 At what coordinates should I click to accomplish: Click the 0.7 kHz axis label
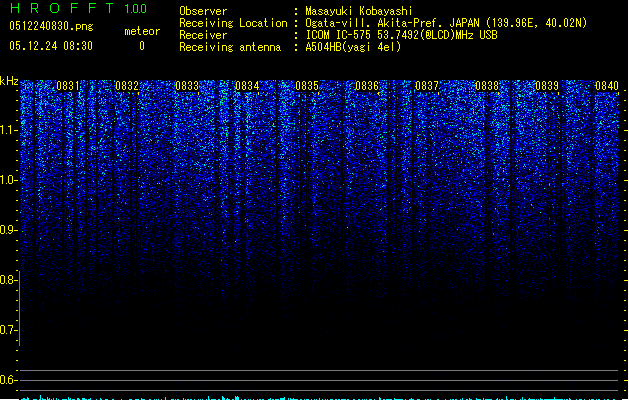[x=8, y=330]
